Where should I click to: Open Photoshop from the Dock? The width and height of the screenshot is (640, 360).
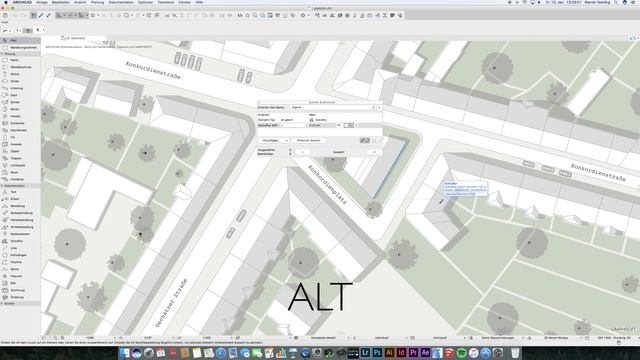coord(377,353)
